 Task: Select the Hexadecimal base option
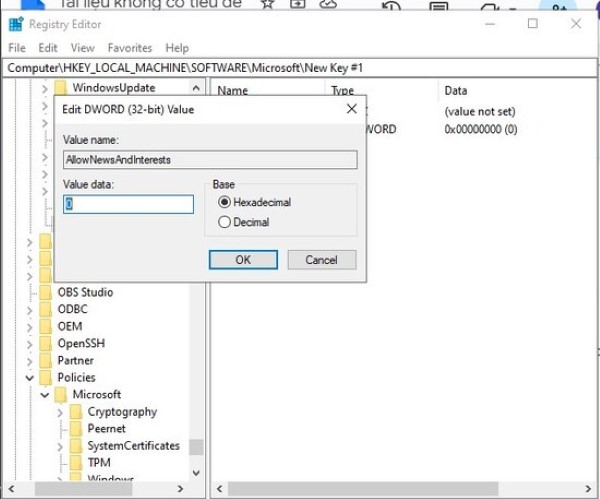224,202
